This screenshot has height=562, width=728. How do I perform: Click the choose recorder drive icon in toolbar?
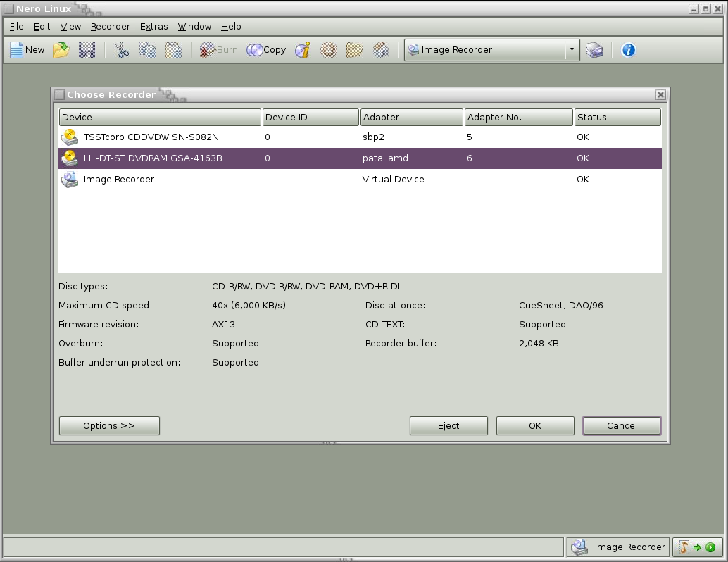pyautogui.click(x=594, y=50)
